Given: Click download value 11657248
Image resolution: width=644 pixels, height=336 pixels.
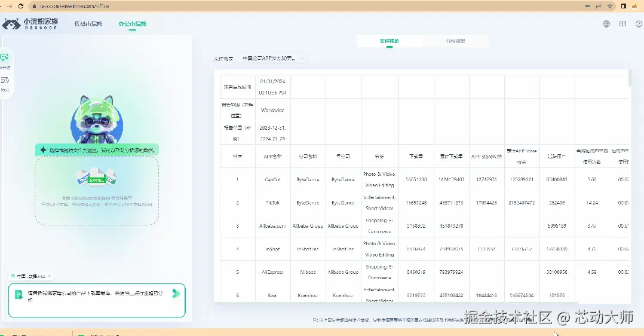Looking at the screenshot, I should 416,203.
